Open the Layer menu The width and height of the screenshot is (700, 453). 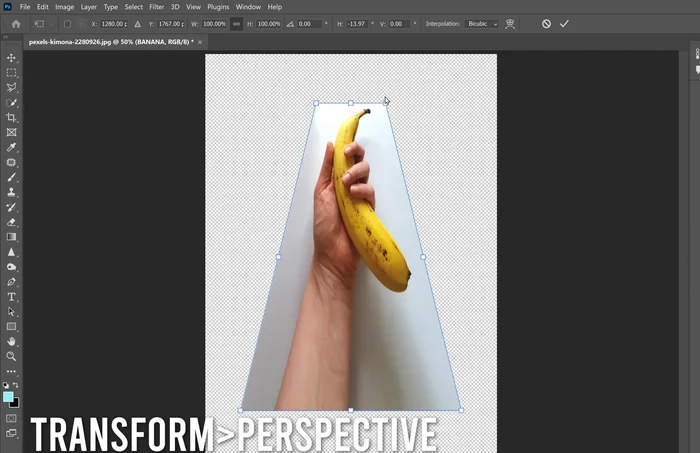(x=86, y=7)
